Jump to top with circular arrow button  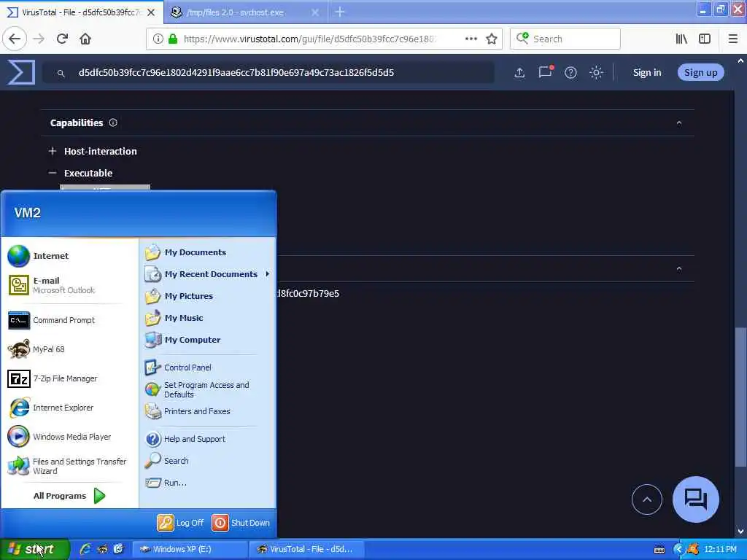pyautogui.click(x=646, y=499)
